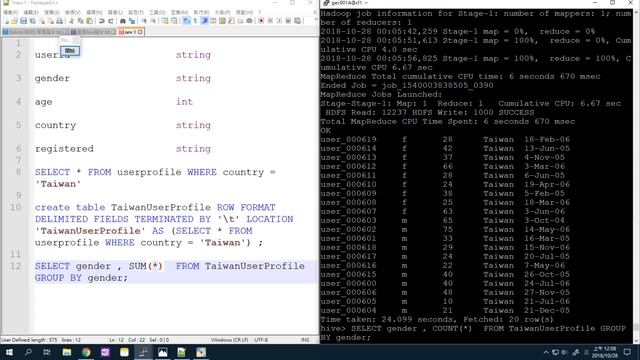Click the hive> prompt command line
The width and height of the screenshot is (640, 360).
[473, 333]
